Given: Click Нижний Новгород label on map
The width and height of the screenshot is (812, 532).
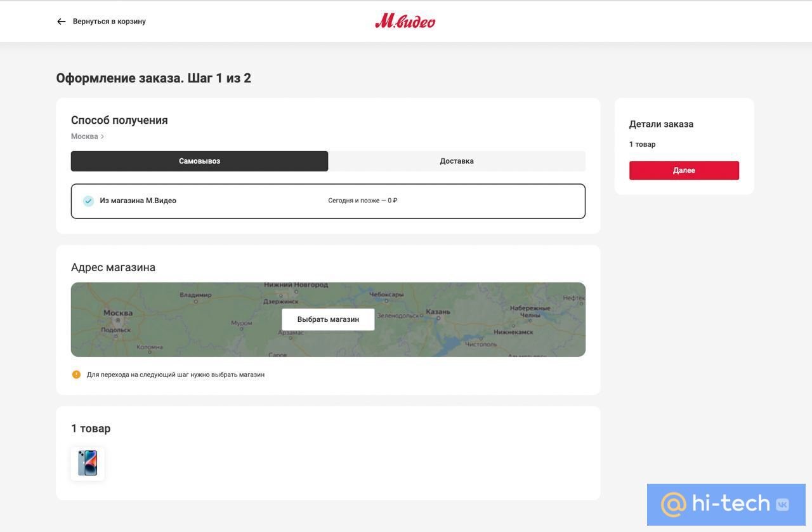Looking at the screenshot, I should 296,286.
